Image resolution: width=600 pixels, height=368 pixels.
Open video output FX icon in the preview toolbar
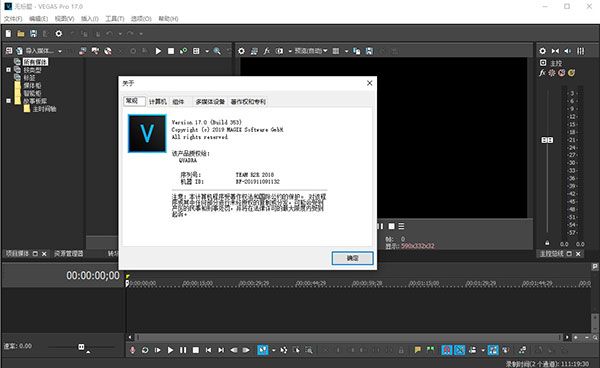click(267, 51)
